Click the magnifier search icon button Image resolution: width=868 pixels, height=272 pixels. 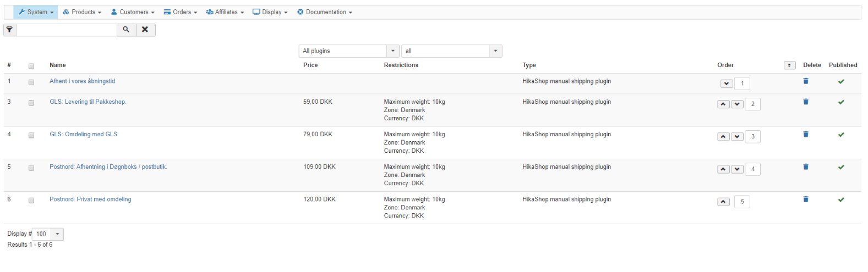point(126,30)
